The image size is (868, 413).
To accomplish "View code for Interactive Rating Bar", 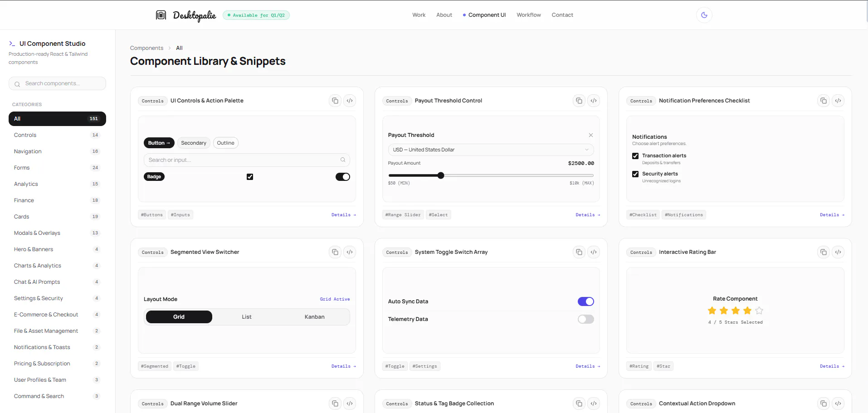I will (838, 252).
